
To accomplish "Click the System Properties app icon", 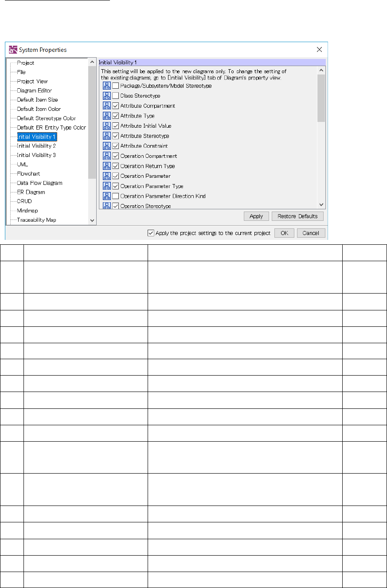I will [13, 50].
